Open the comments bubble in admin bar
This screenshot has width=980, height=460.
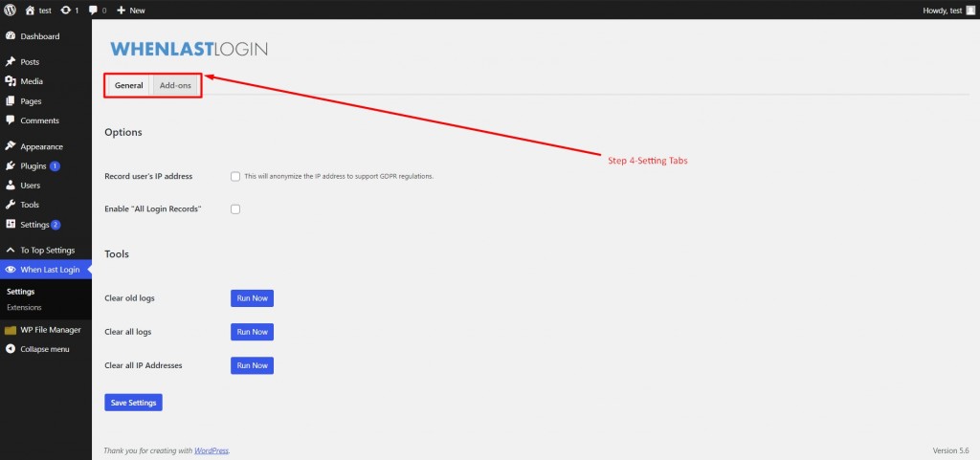pyautogui.click(x=93, y=10)
